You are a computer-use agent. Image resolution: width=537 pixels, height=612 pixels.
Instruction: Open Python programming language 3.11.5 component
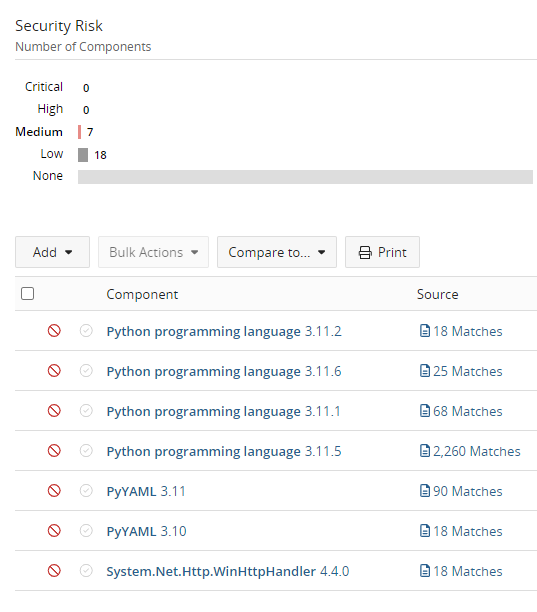(x=224, y=451)
